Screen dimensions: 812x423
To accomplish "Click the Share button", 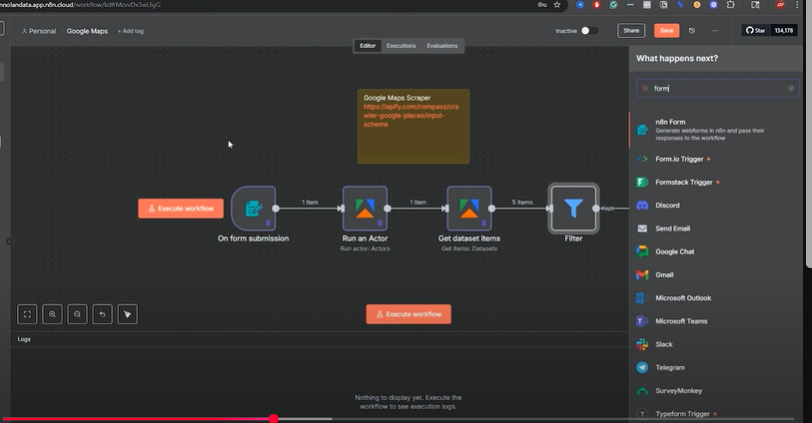I will (631, 31).
